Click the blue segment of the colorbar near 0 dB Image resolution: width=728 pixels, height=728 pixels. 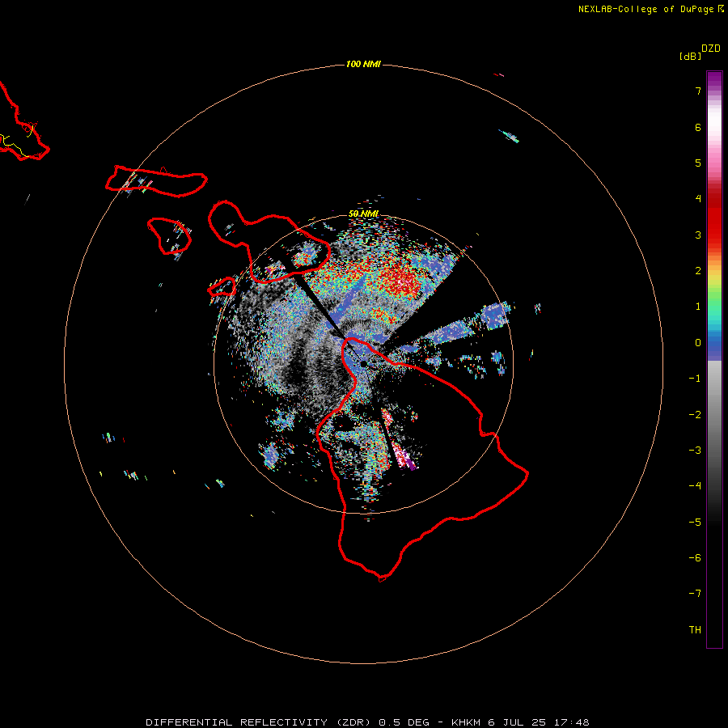[x=714, y=347]
